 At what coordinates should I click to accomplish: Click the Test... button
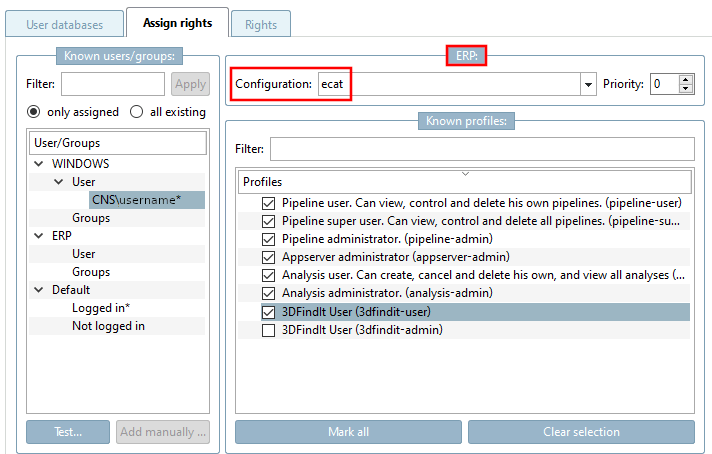coord(68,432)
